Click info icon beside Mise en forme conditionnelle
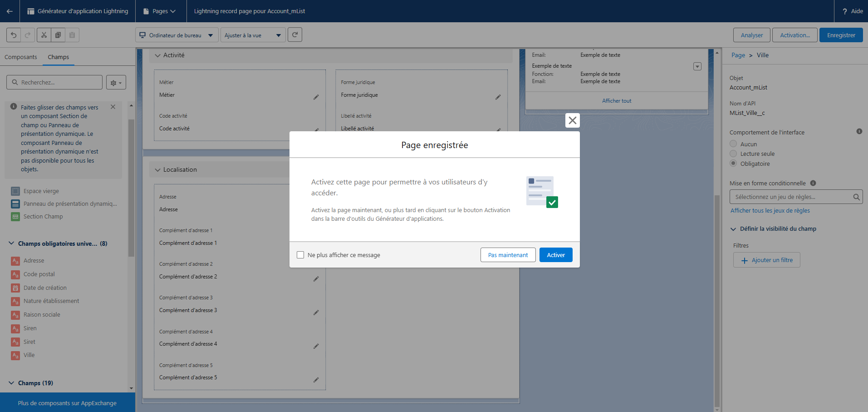 click(x=813, y=183)
